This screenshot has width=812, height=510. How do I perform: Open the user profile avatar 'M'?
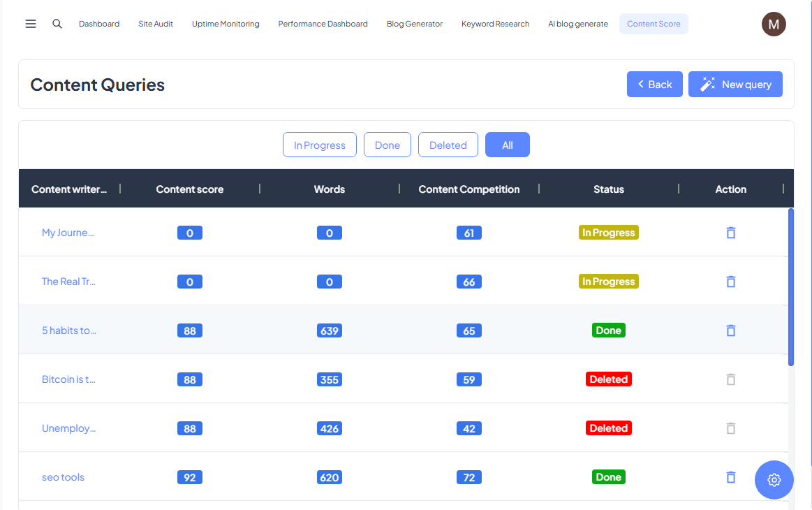click(773, 24)
